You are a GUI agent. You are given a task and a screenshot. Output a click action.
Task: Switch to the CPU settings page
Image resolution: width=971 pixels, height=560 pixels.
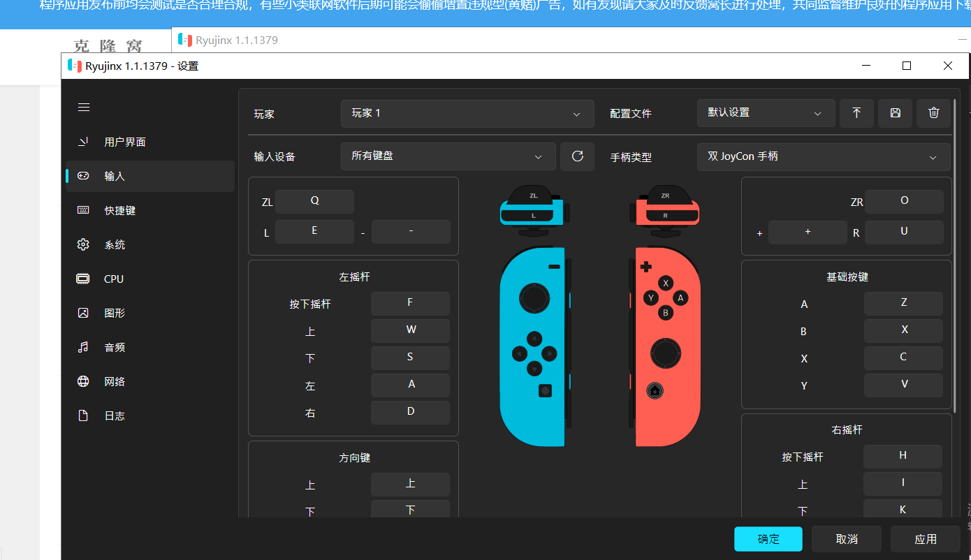point(150,279)
